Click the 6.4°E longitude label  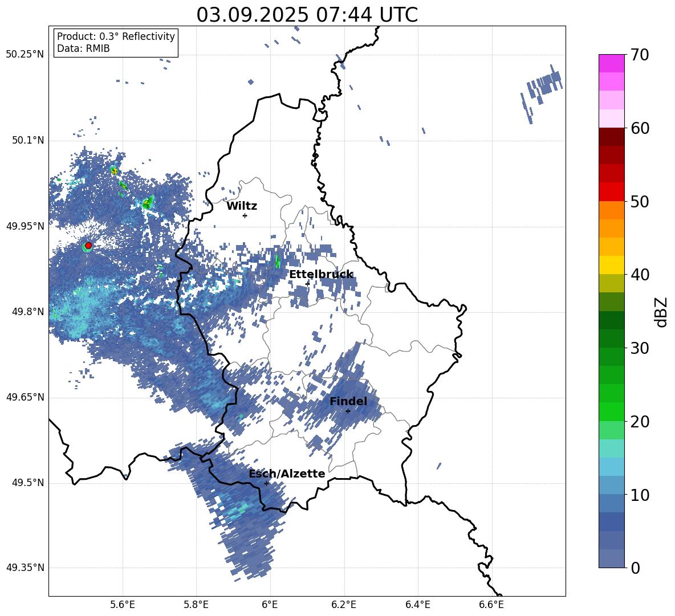pos(417,605)
